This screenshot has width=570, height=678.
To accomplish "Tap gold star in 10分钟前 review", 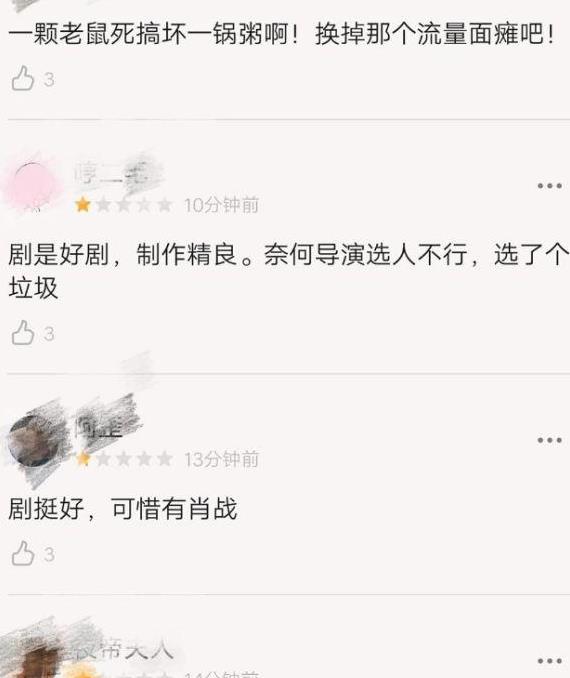I will coord(83,204).
